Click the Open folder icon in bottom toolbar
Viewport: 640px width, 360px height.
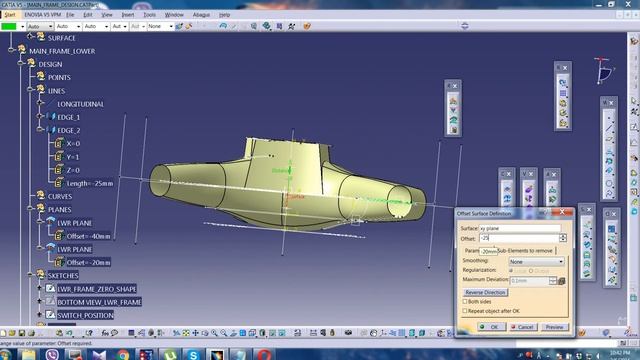12,333
